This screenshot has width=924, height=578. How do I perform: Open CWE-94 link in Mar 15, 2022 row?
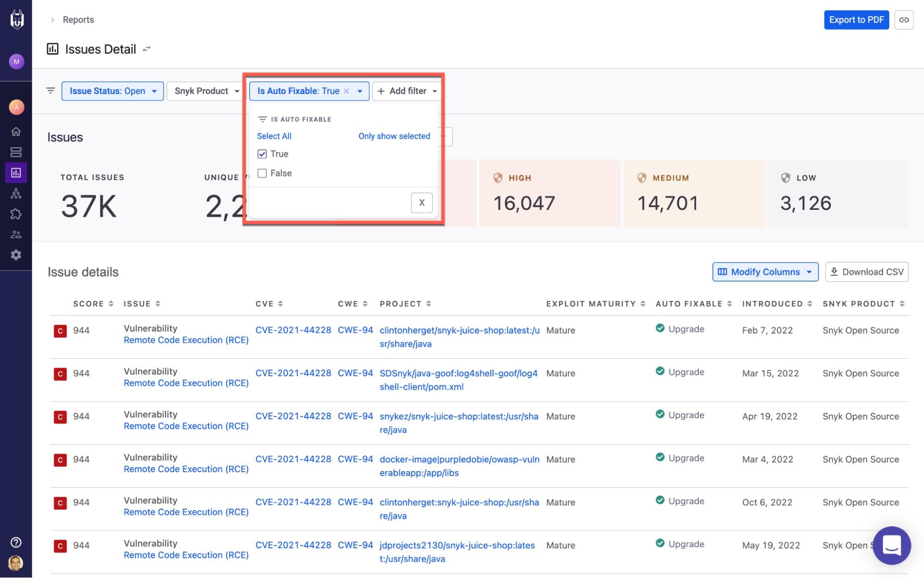tap(355, 373)
